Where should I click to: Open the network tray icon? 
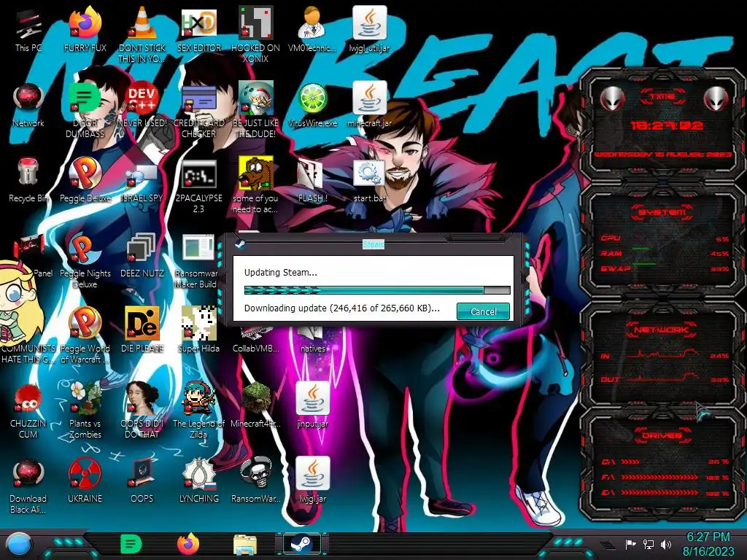[x=649, y=544]
